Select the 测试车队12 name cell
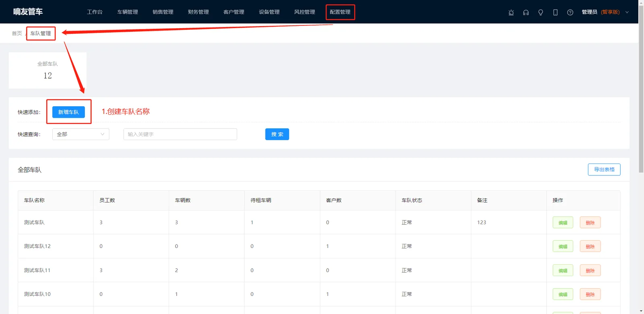The height and width of the screenshot is (314, 644). click(56, 246)
